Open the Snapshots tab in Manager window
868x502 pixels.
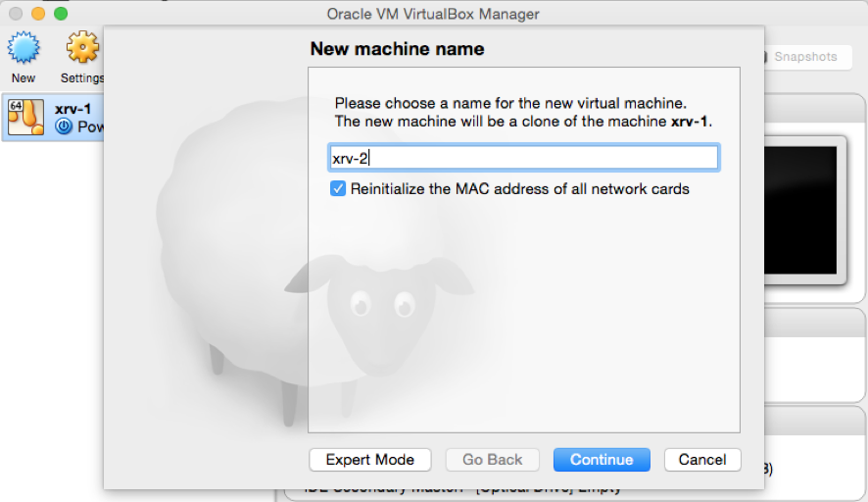805,57
